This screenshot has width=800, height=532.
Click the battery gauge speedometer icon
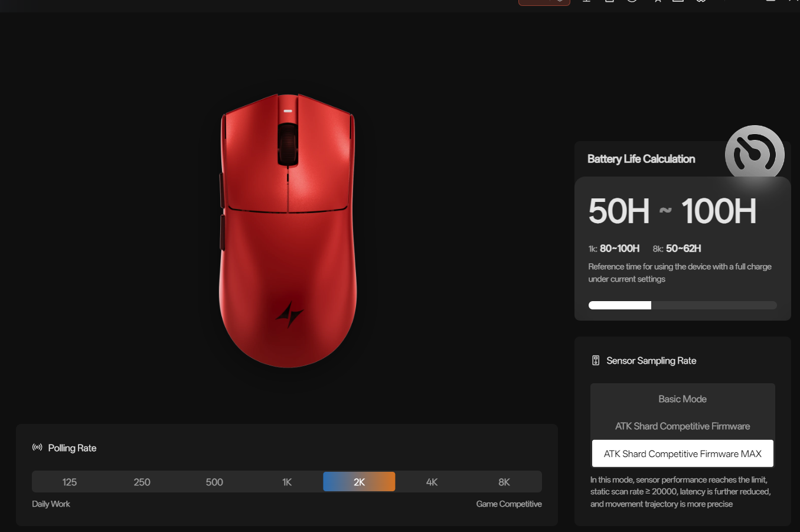click(755, 154)
